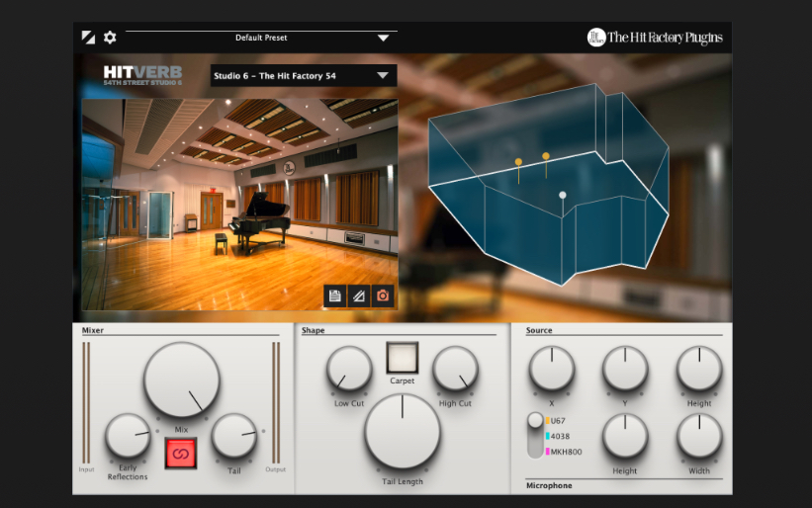This screenshot has height=508, width=812.
Task: Select the white source pin in room model
Action: (563, 196)
